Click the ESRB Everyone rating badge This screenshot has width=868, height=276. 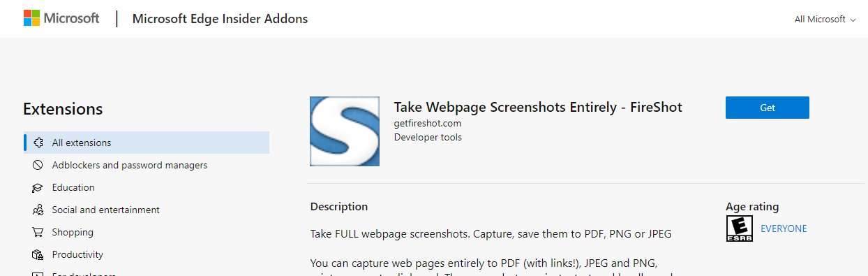pyautogui.click(x=740, y=228)
